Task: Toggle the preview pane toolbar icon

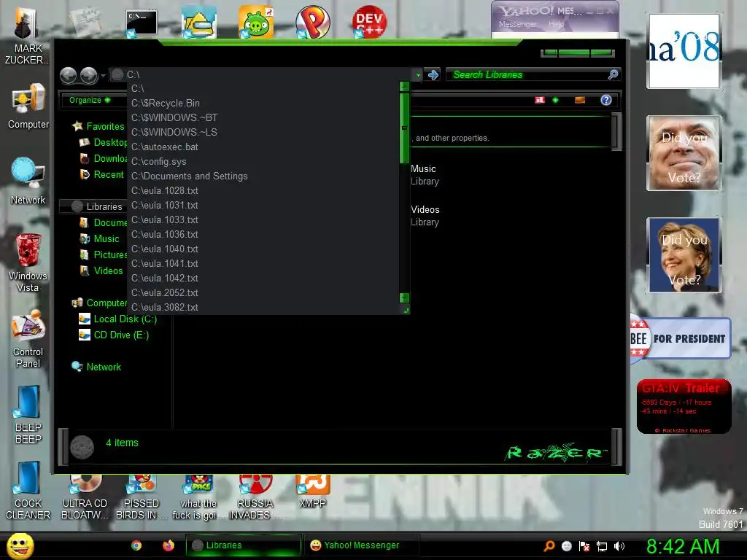Action: (x=580, y=100)
